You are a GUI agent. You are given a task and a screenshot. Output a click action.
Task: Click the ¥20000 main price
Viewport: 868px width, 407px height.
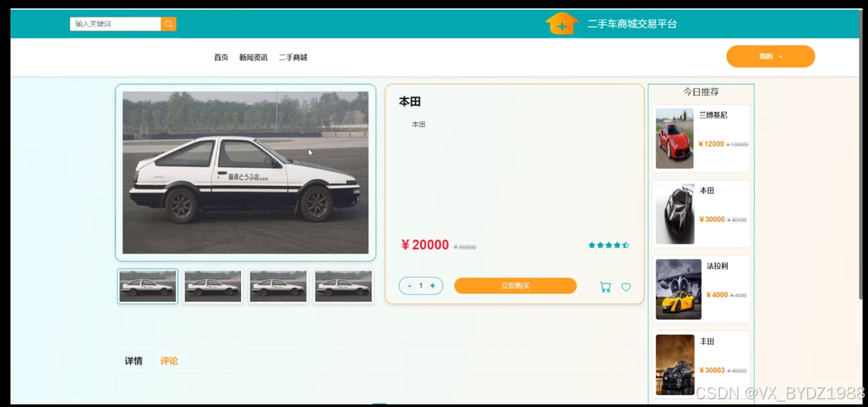pyautogui.click(x=425, y=245)
